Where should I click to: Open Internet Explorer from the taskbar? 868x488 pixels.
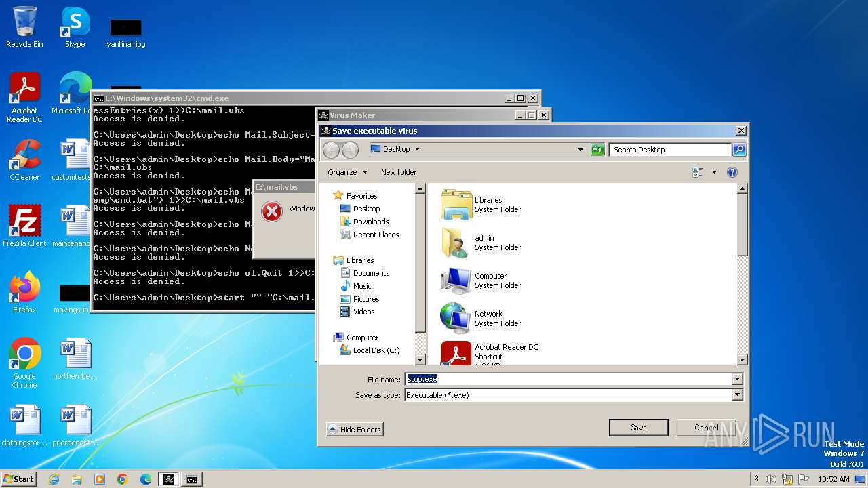coord(54,479)
